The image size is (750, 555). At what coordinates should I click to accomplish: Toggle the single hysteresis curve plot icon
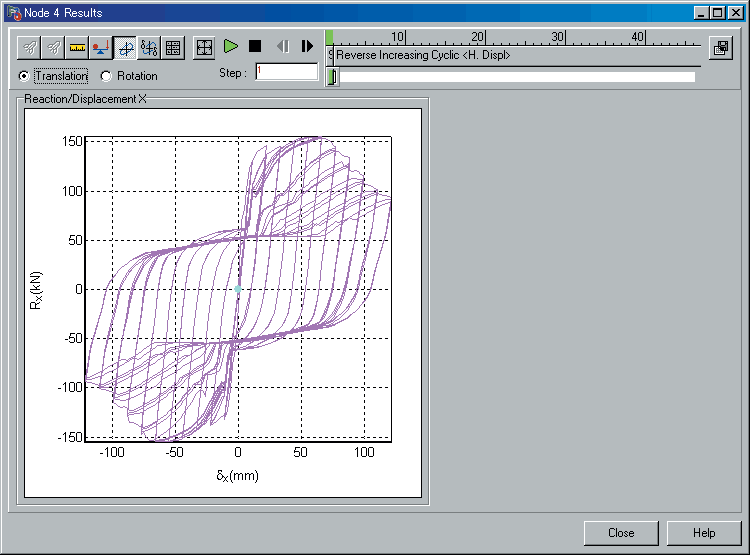126,47
